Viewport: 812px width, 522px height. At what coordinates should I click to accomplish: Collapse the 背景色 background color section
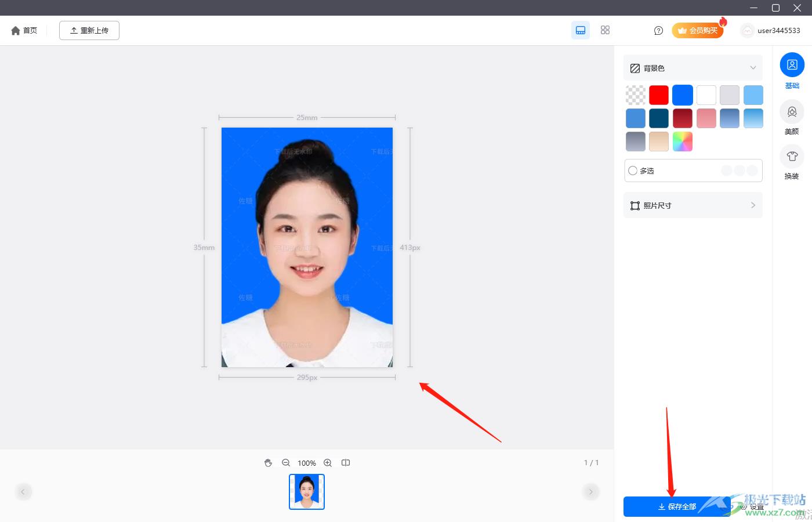[753, 68]
